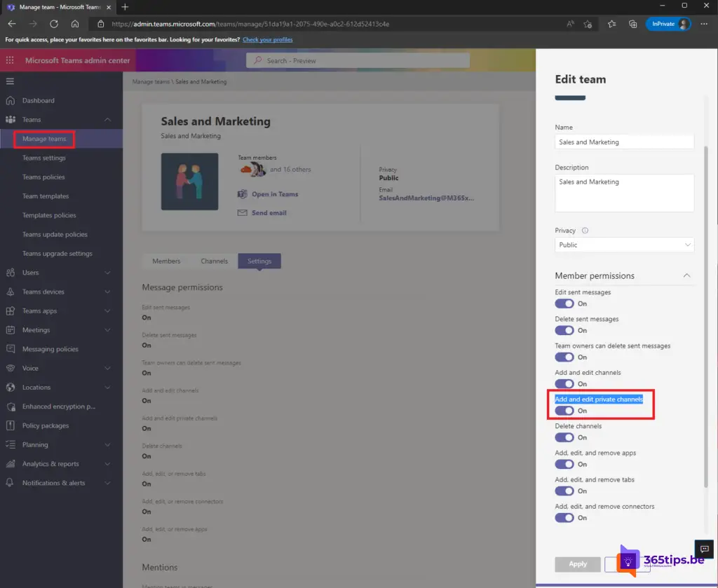
Task: Toggle the hamburger navigation menu
Action: pos(10,81)
